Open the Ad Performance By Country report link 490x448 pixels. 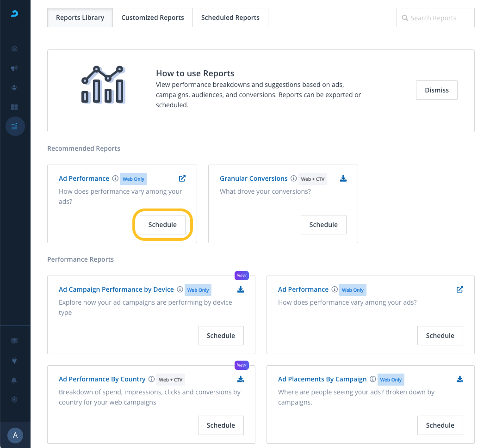102,379
